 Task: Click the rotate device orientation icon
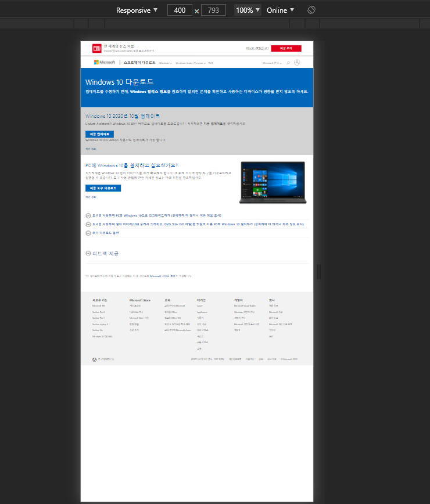(311, 10)
